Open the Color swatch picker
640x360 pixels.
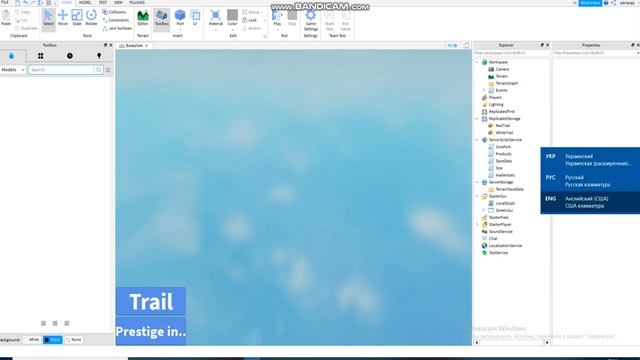232,18
